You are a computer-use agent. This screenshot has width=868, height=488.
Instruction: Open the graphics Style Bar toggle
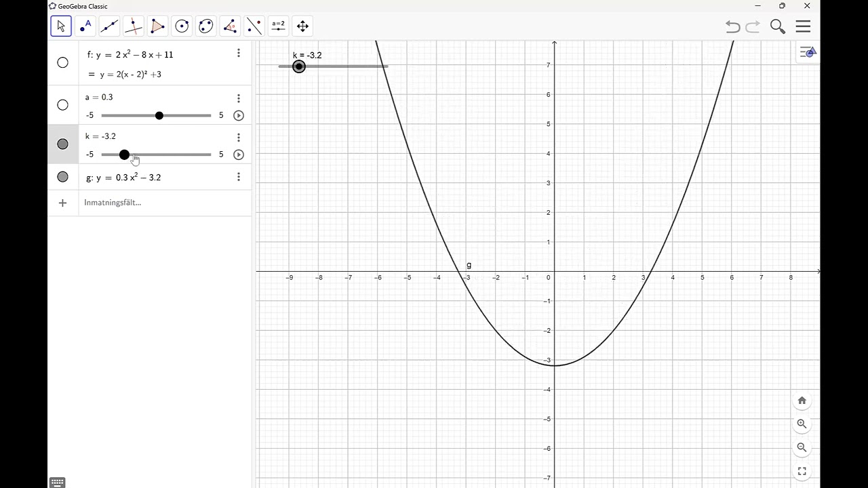tap(808, 52)
